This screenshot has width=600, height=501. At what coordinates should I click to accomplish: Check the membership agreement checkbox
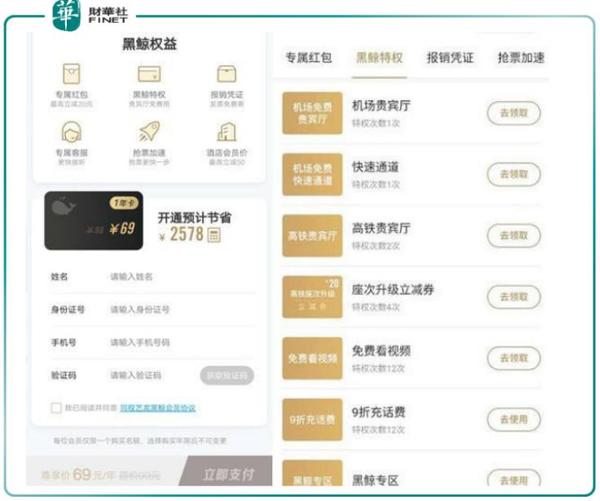[56, 408]
